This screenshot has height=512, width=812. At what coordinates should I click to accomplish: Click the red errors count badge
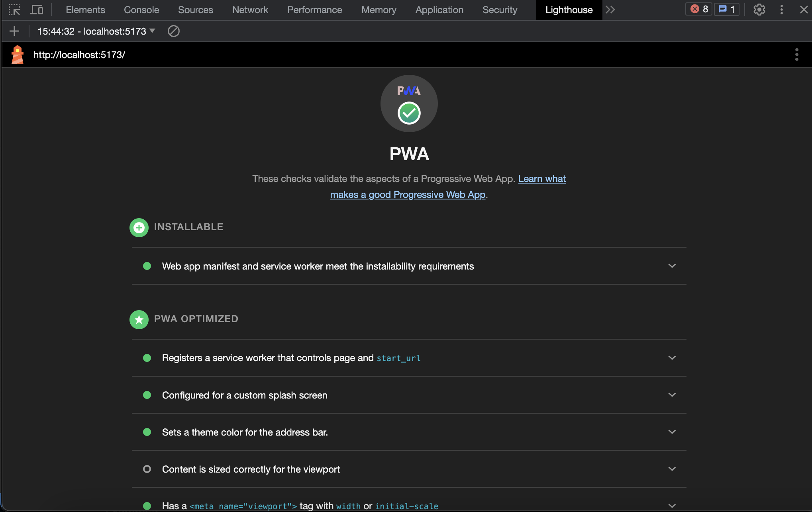[699, 9]
